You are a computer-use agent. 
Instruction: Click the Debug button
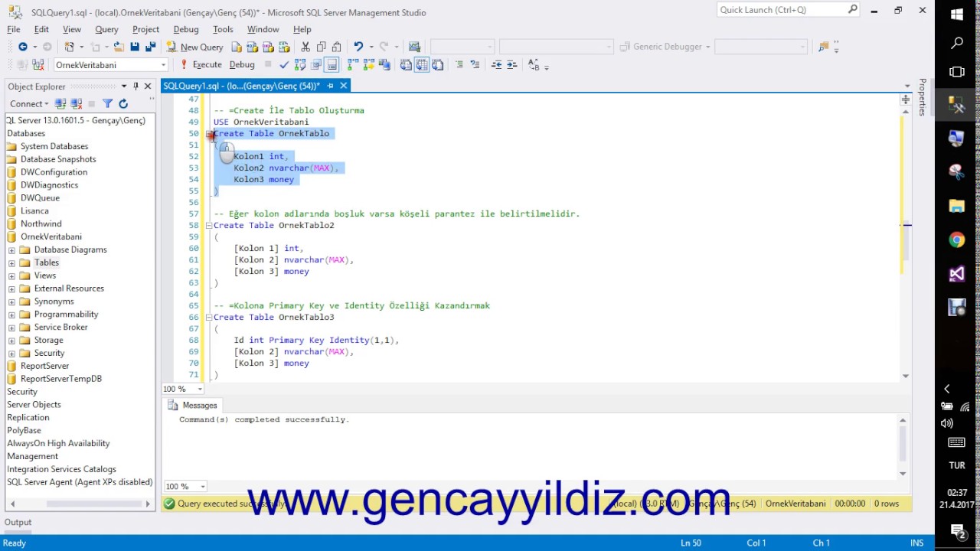tap(242, 65)
